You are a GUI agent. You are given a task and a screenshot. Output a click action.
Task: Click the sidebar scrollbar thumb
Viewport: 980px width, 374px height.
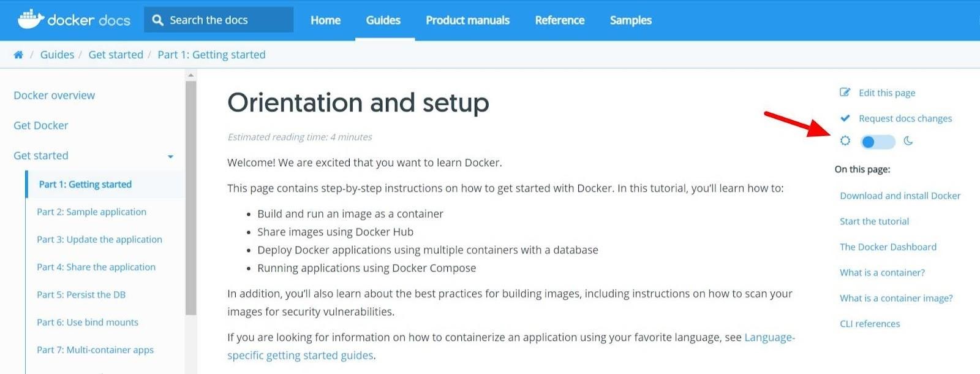190,197
